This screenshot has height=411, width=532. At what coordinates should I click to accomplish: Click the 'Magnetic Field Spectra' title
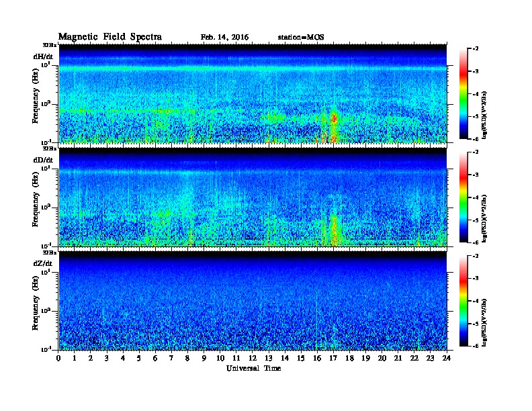pyautogui.click(x=110, y=37)
